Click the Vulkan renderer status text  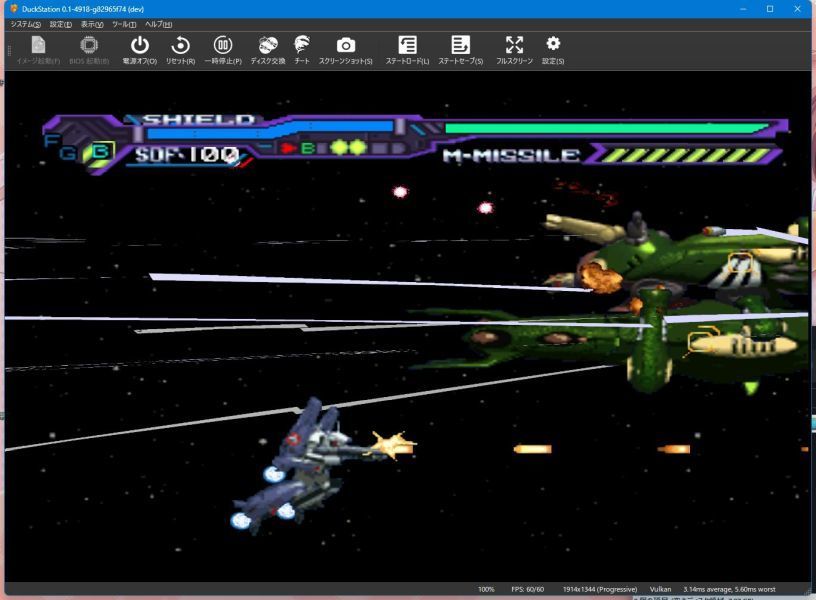[660, 589]
